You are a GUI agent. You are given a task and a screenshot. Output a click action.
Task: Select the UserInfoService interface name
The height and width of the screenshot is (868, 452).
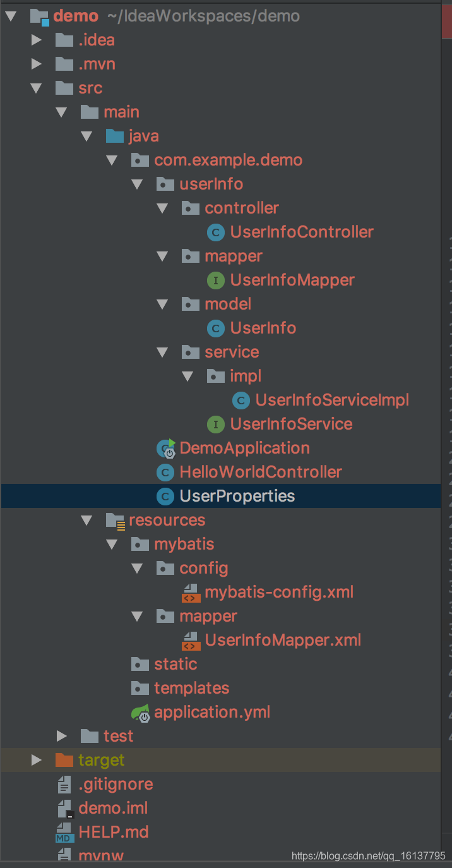[x=292, y=424]
